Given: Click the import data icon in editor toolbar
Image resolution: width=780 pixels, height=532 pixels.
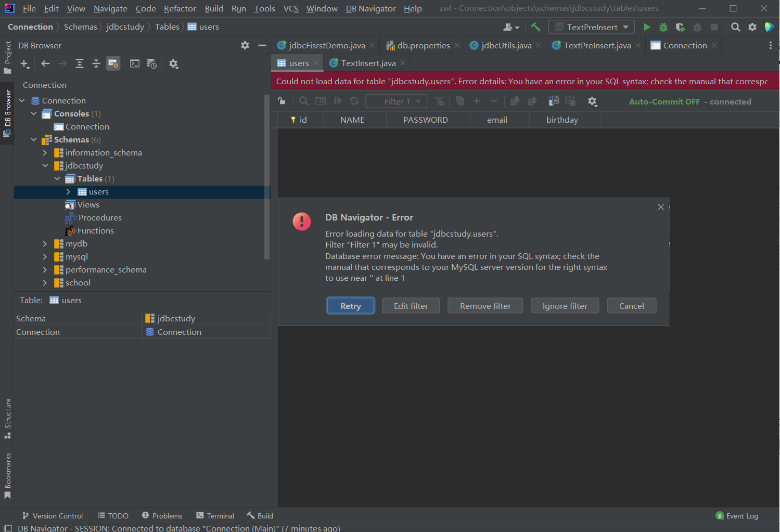Looking at the screenshot, I should 515,101.
